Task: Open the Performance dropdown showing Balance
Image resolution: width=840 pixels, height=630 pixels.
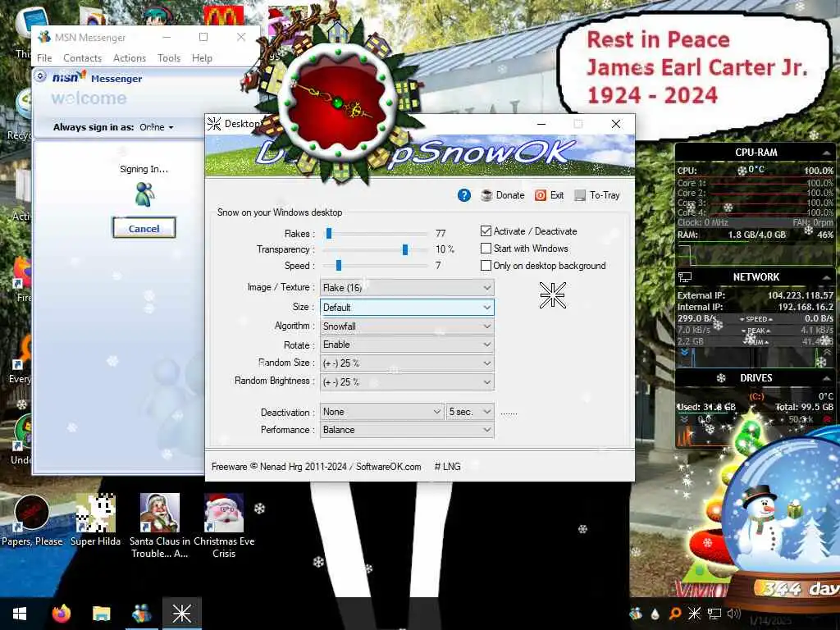Action: 407,430
